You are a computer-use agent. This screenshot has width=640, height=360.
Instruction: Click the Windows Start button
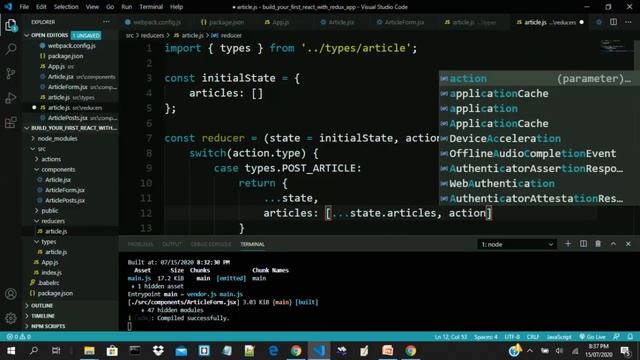[x=11, y=351]
